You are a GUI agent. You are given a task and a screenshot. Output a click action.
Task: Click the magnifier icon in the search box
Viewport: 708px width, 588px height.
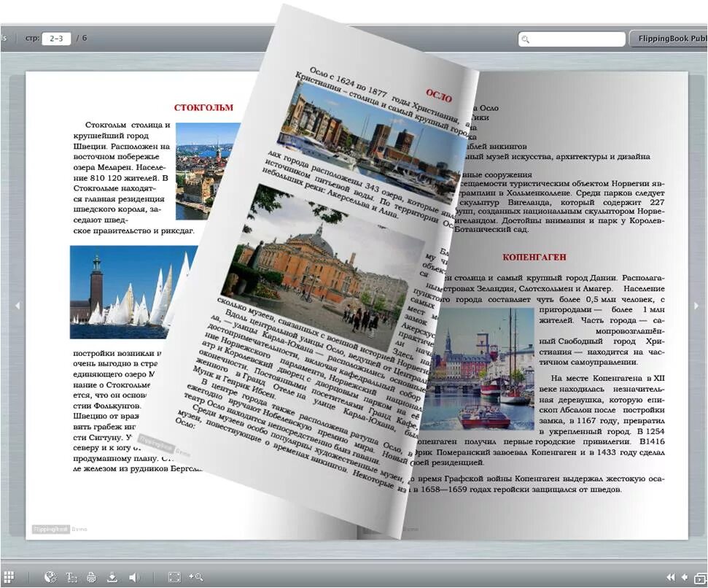point(525,39)
